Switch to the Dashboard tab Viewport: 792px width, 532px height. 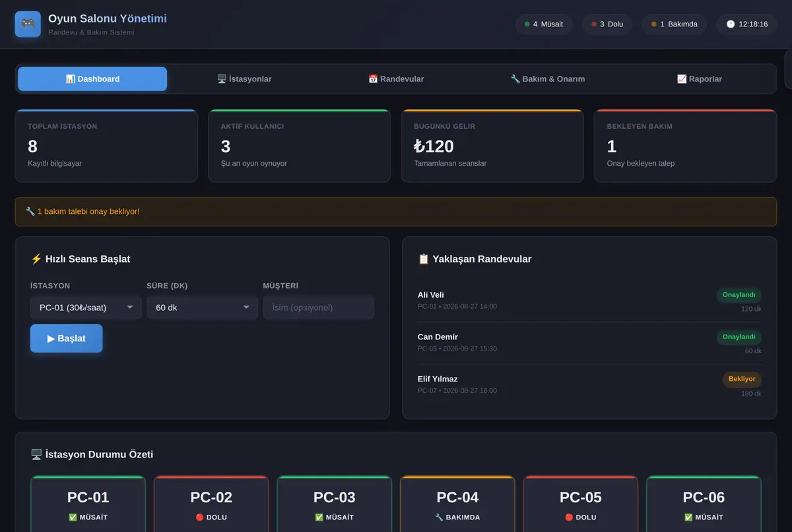pyautogui.click(x=92, y=79)
